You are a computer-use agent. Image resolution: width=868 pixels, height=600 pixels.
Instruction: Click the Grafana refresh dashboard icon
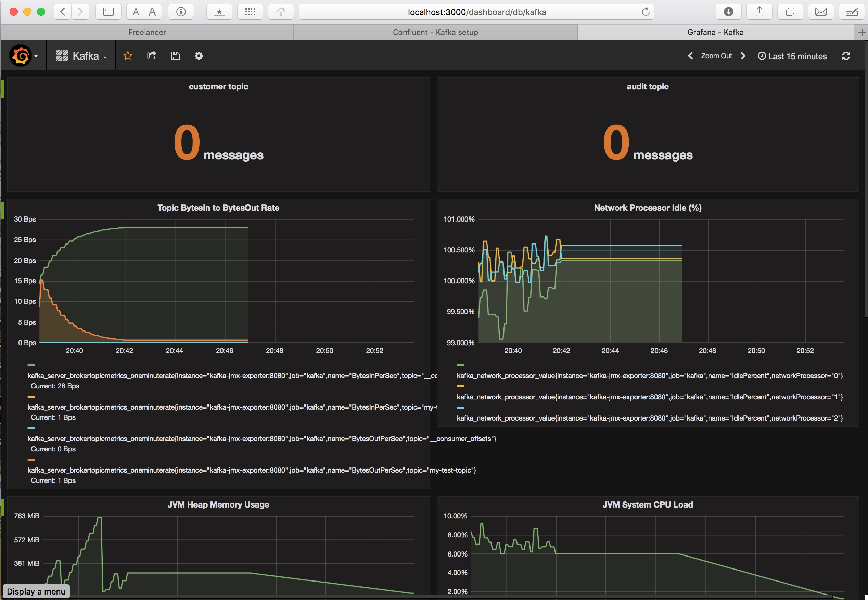pos(846,56)
